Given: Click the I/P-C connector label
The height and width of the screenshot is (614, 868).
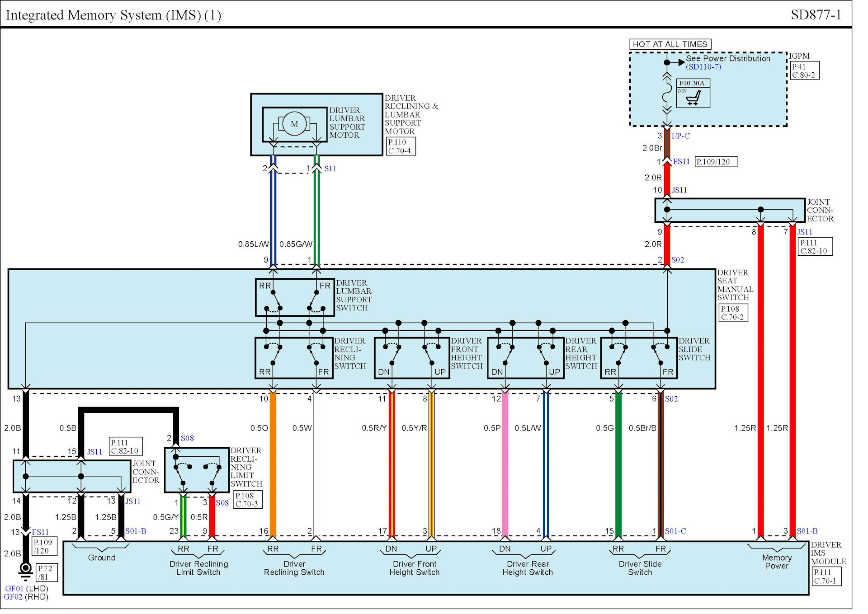Looking at the screenshot, I should 680,136.
